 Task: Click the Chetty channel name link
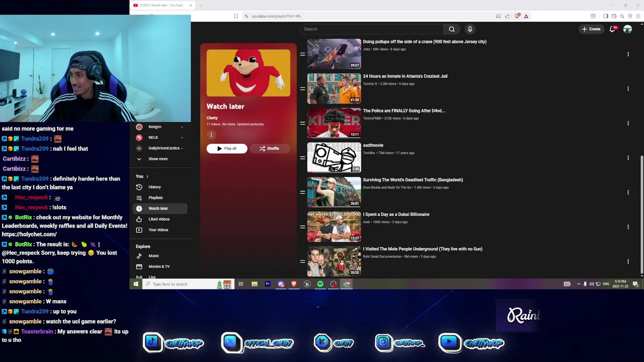[212, 118]
